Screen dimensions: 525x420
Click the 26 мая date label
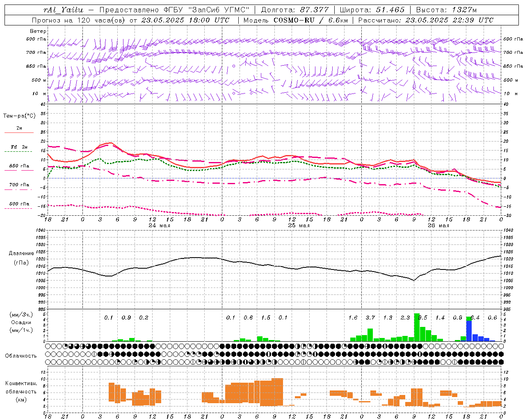(x=438, y=226)
